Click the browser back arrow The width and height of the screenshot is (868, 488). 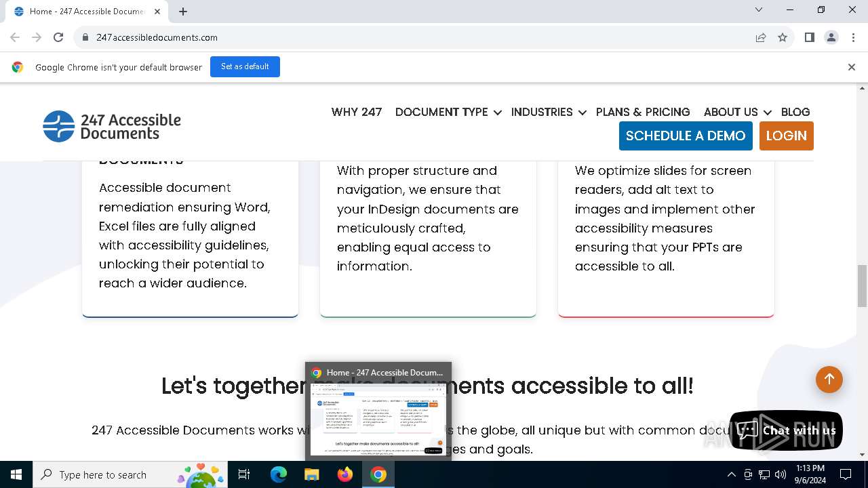tap(15, 37)
